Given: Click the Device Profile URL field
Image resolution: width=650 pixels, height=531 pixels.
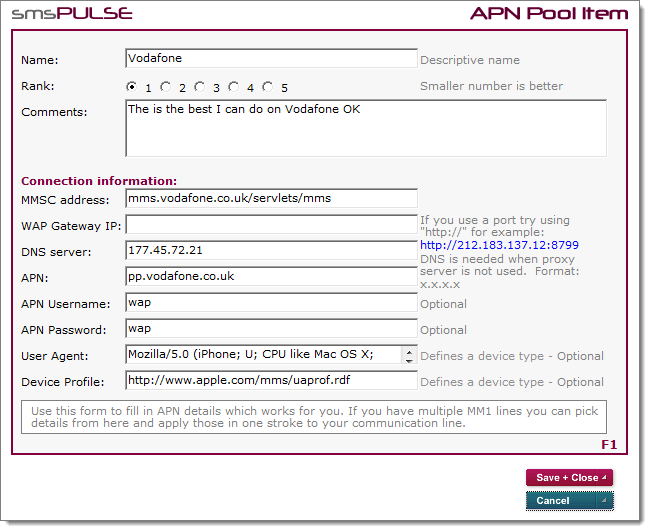Looking at the screenshot, I should point(271,380).
